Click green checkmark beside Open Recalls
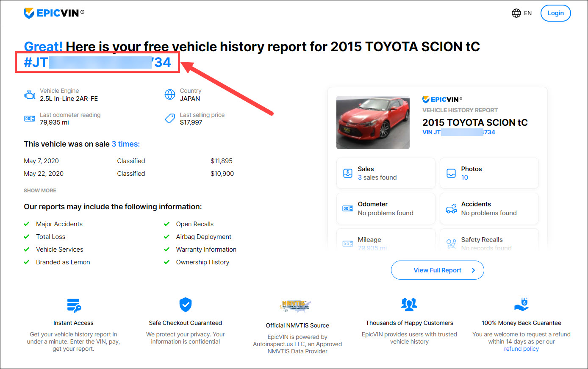 (x=167, y=224)
